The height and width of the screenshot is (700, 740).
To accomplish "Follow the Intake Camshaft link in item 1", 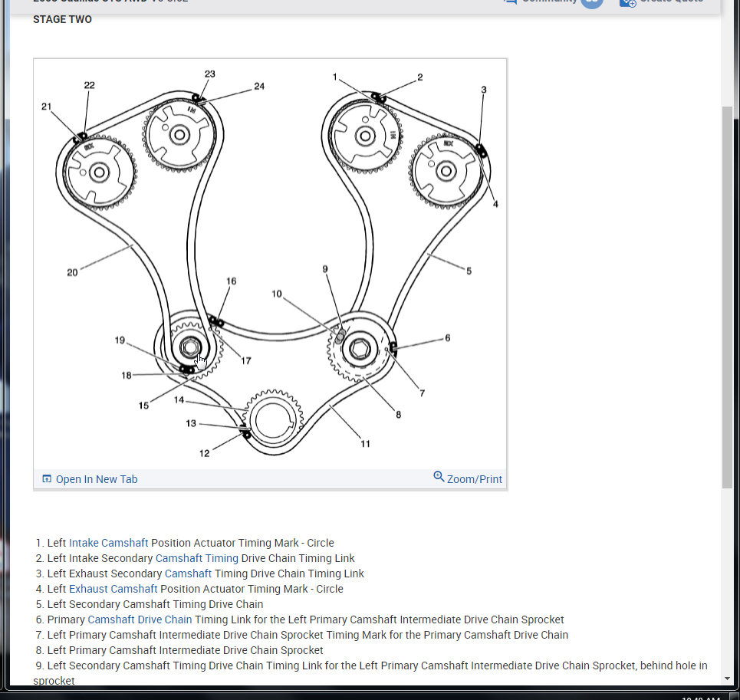I will pyautogui.click(x=109, y=543).
